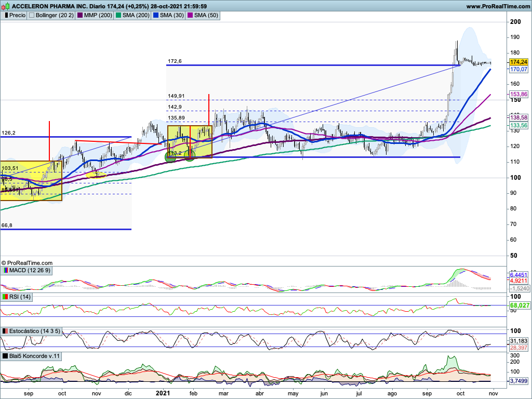Click the MACD value tag 6,4451
Image resolution: width=532 pixels, height=399 pixels.
[519, 275]
